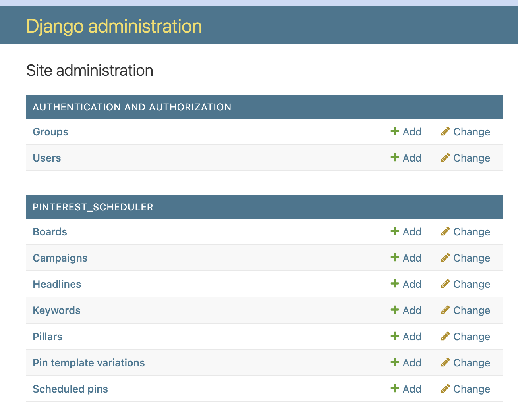Screen dimensions: 518x420
Task: Click the pencil icon in Scheduled pins row
Action: (x=445, y=388)
